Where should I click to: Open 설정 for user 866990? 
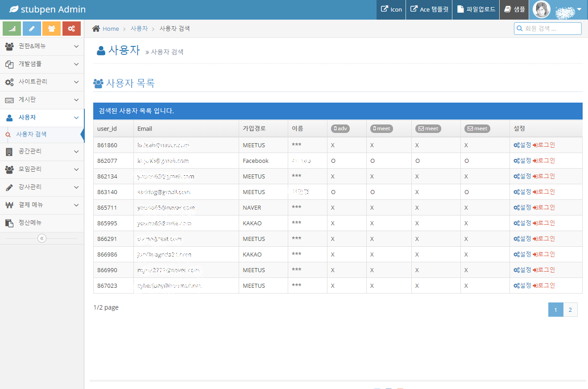tap(522, 270)
